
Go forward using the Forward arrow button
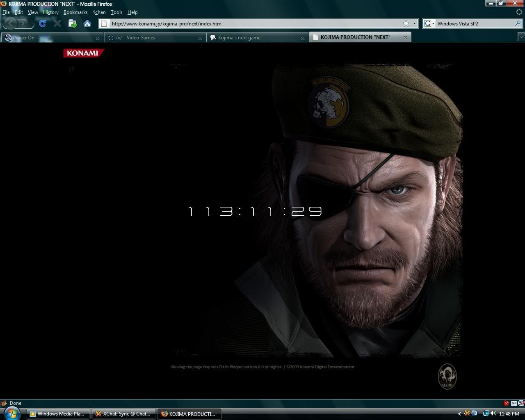coord(23,23)
